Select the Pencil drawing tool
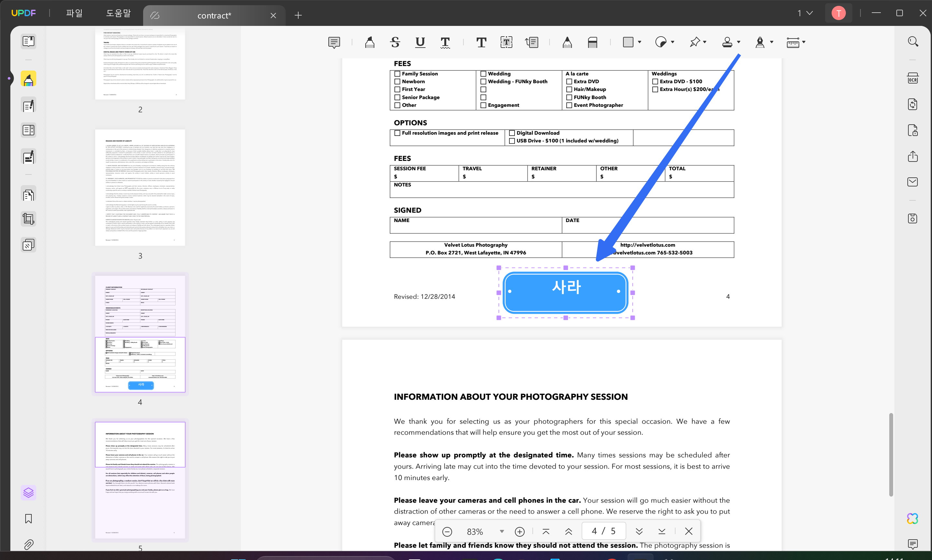The width and height of the screenshot is (932, 560). pyautogui.click(x=567, y=42)
